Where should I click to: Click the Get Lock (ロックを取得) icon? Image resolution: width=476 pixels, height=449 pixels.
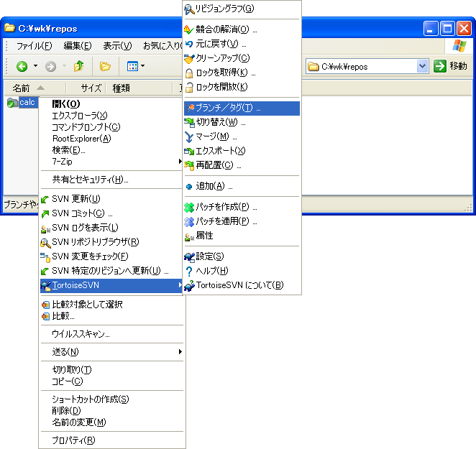pyautogui.click(x=189, y=73)
